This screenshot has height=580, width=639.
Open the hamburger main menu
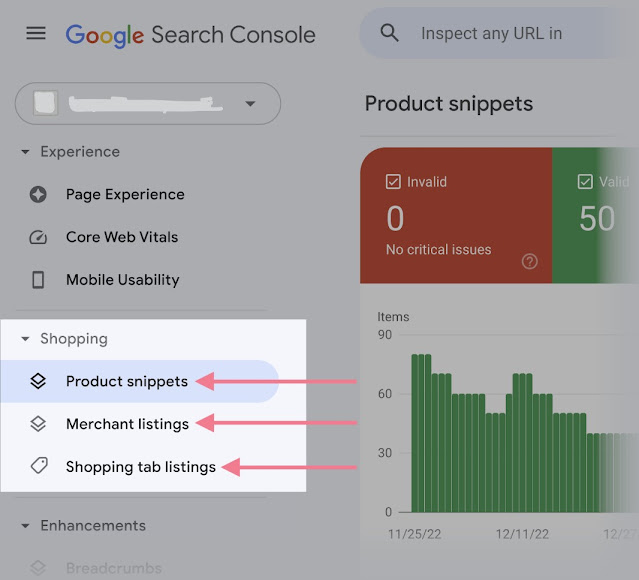click(x=36, y=34)
